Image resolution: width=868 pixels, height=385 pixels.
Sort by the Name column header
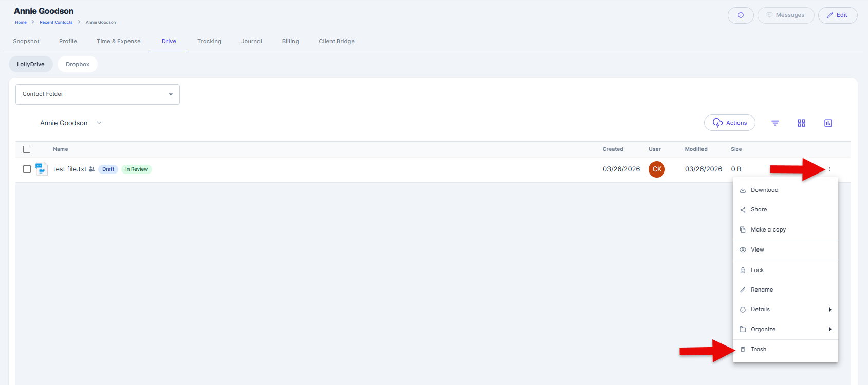61,149
